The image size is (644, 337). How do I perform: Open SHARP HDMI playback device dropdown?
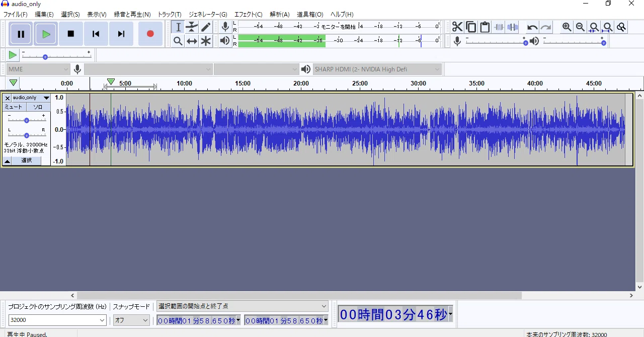[x=377, y=69]
